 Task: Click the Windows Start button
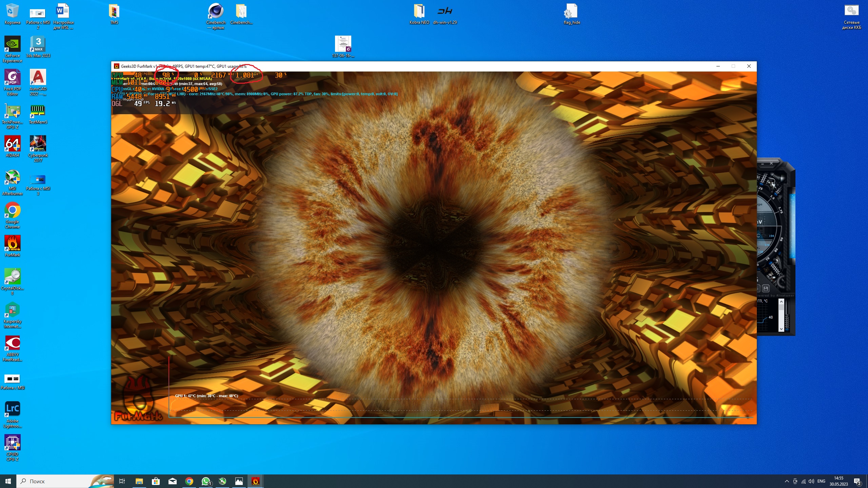[x=8, y=481]
